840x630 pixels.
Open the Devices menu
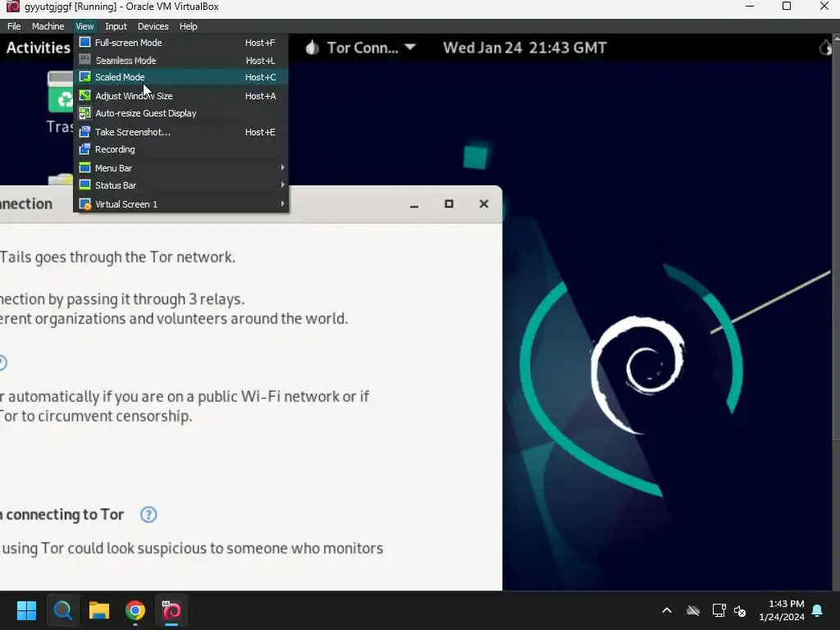[x=153, y=26]
